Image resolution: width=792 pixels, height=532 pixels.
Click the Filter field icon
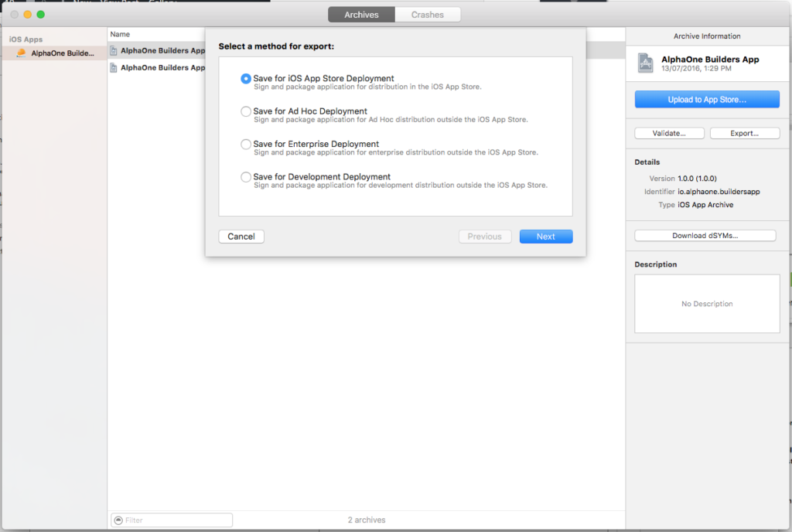point(118,520)
